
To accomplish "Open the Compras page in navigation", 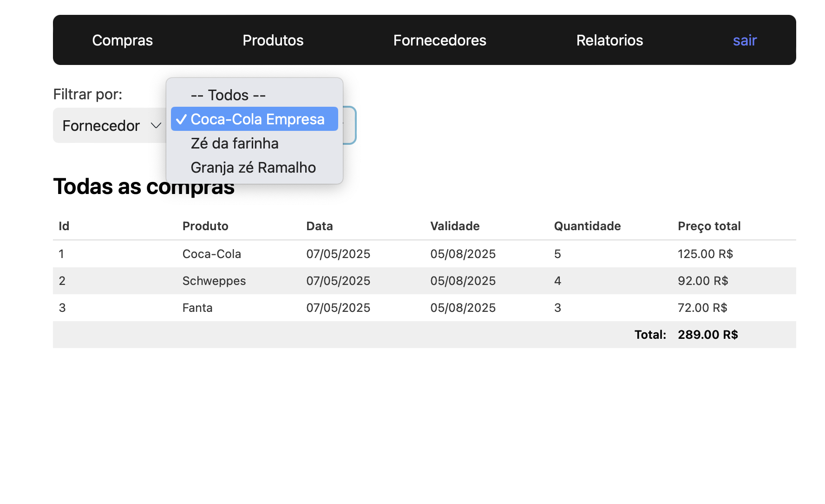I will tap(122, 40).
